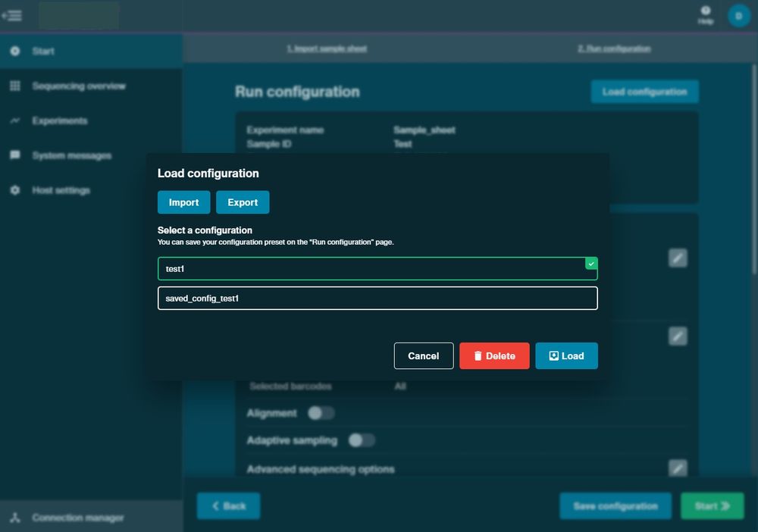Toggle the Adaptive sampling switch
The width and height of the screenshot is (758, 532).
coord(362,440)
